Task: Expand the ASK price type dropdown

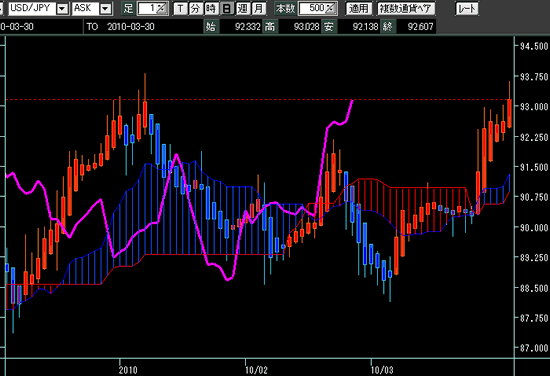Action: pyautogui.click(x=106, y=8)
